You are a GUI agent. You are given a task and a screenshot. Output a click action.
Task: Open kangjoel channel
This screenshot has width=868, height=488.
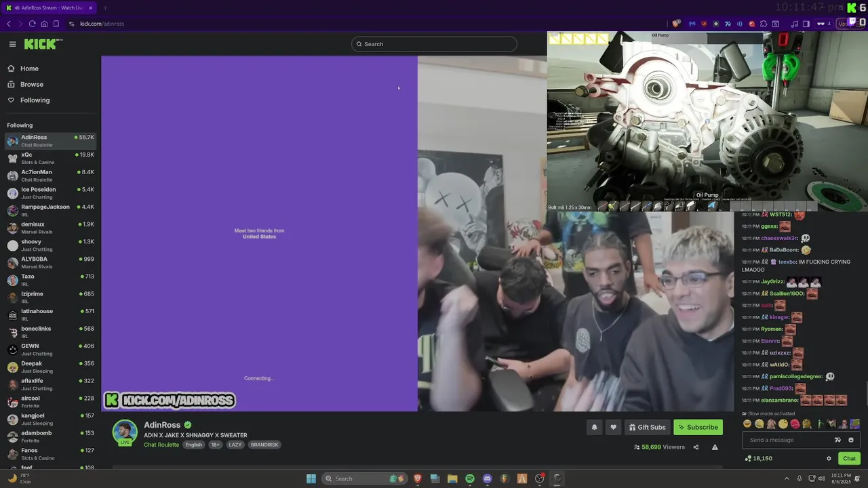coord(50,419)
